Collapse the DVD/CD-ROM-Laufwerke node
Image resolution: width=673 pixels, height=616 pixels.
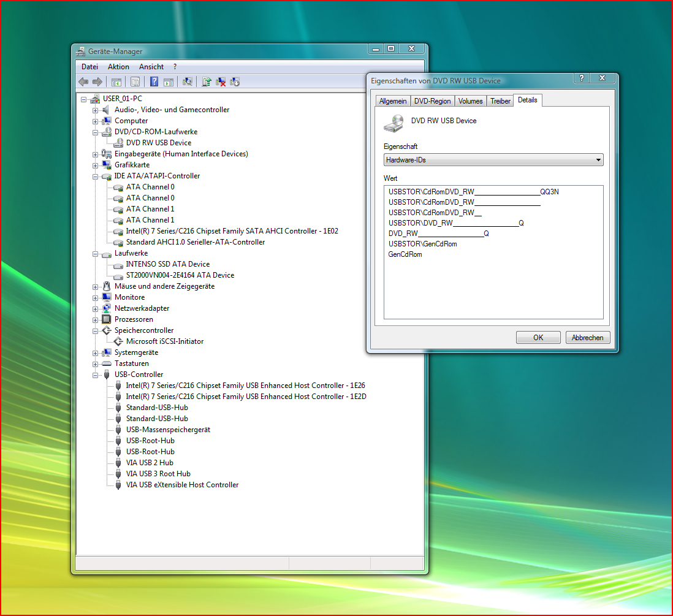point(95,132)
